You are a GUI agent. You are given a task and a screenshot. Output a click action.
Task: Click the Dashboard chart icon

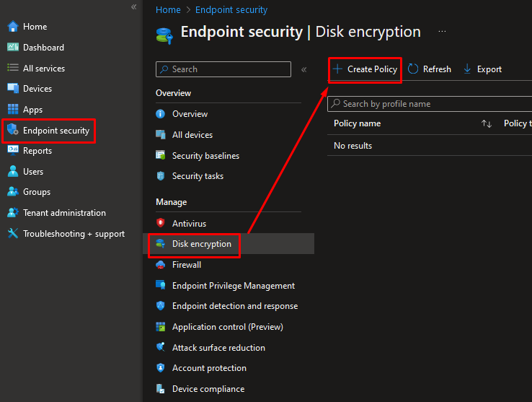pos(13,47)
